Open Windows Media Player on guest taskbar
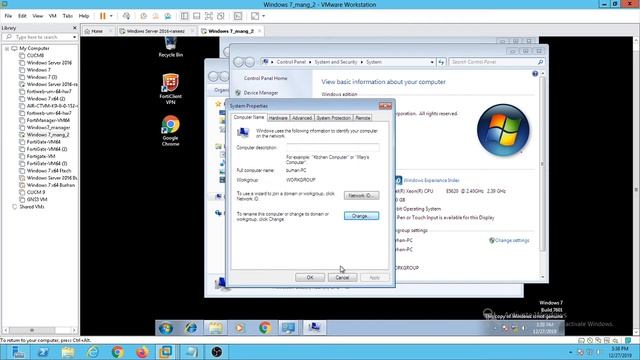The width and height of the screenshot is (640, 360). pyautogui.click(x=240, y=328)
